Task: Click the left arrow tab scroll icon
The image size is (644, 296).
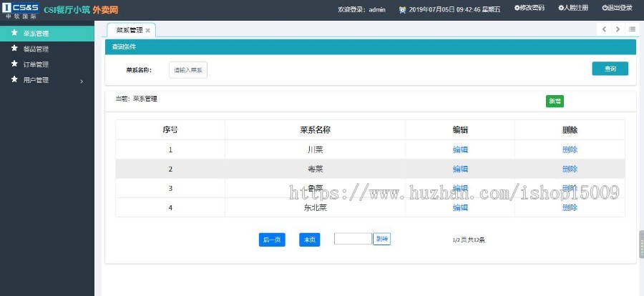Action: point(604,29)
